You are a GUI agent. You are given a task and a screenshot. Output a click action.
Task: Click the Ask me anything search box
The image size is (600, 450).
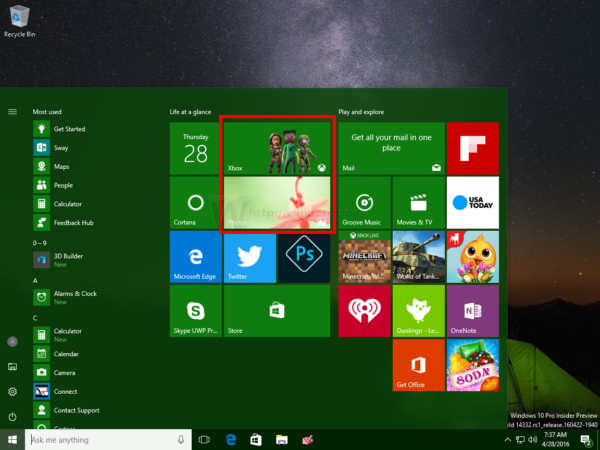point(100,439)
